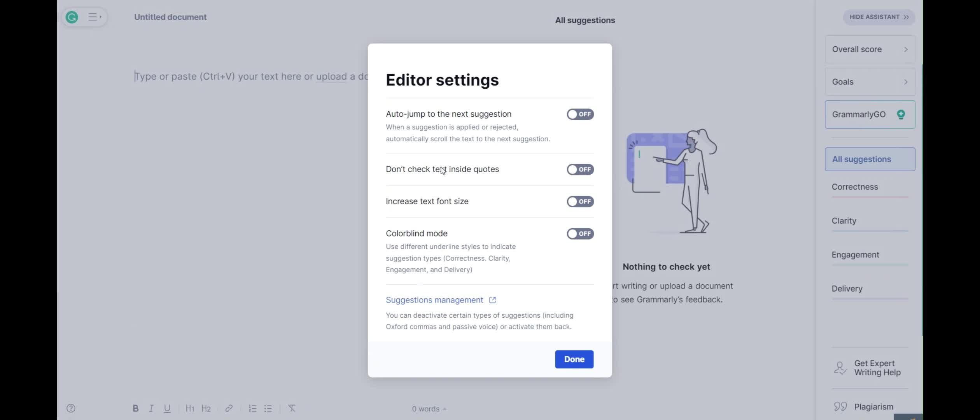Toggle Bold formatting in the bottom toolbar
The height and width of the screenshot is (420, 980).
click(135, 408)
